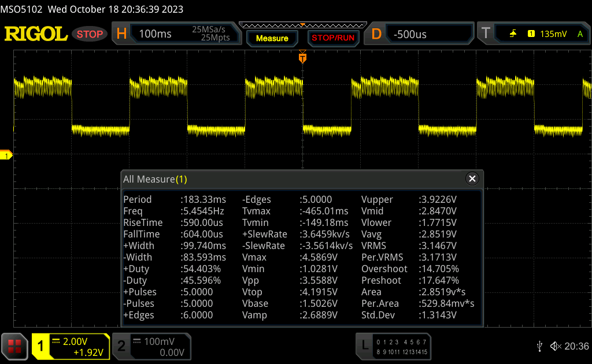This screenshot has width=592, height=364.
Task: Click the Vmid 2.8470V measurement
Action: pos(409,211)
